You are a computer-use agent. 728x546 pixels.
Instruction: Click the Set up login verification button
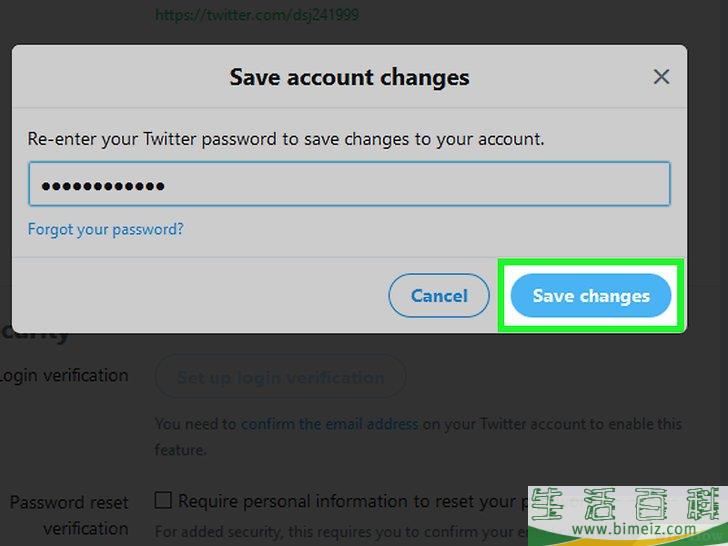tap(280, 377)
